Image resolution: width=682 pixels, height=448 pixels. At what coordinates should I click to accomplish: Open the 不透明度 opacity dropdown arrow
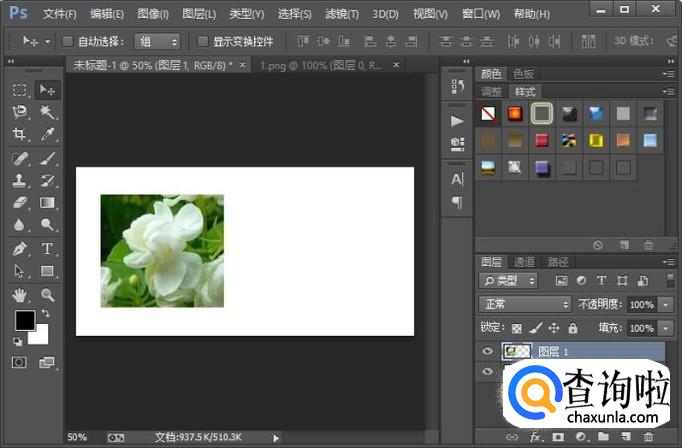point(665,304)
